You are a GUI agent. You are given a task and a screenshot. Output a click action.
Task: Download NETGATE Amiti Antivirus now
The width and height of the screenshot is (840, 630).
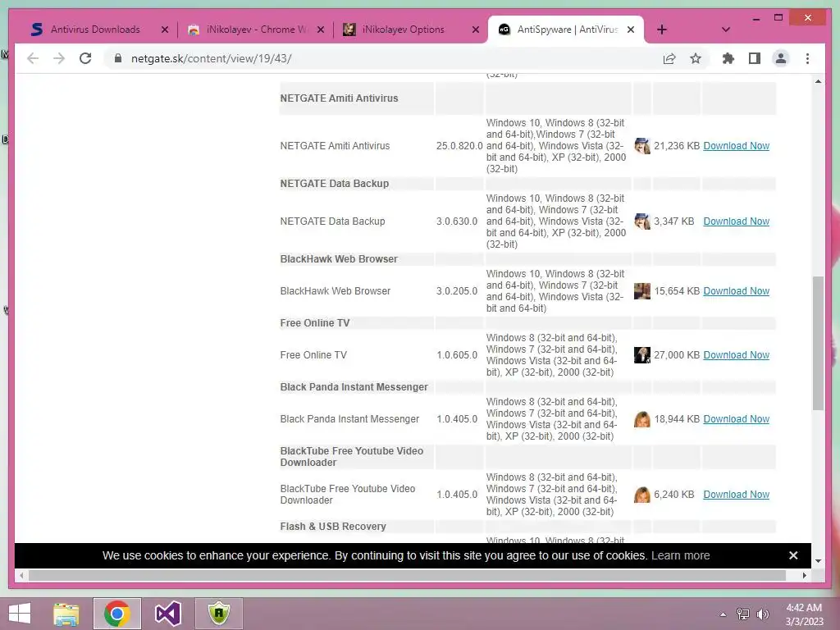coord(736,146)
